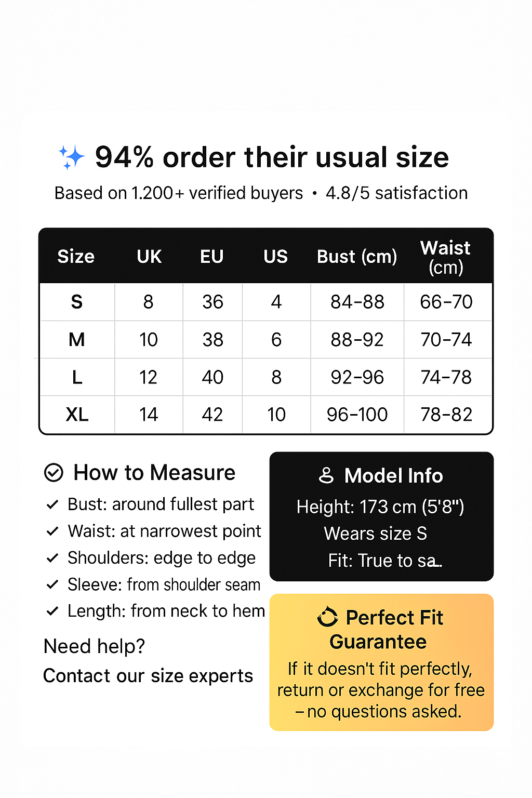Select the Bust (cm) column header
This screenshot has height=798, width=532.
[x=357, y=257]
